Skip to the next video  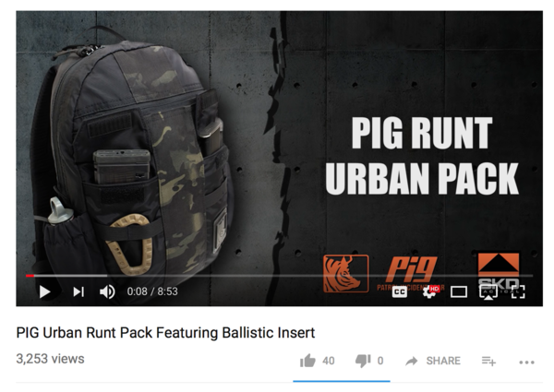click(78, 291)
